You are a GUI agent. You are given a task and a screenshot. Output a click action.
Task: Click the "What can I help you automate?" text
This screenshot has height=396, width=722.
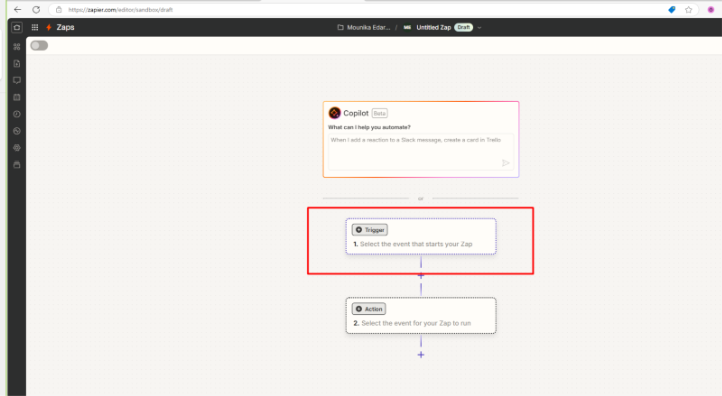(x=369, y=127)
